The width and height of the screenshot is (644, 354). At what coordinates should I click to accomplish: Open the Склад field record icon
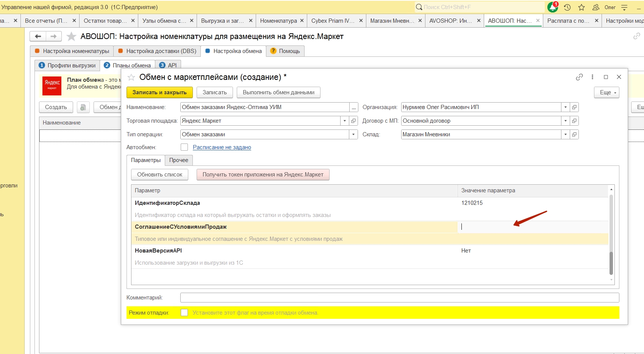pyautogui.click(x=574, y=134)
